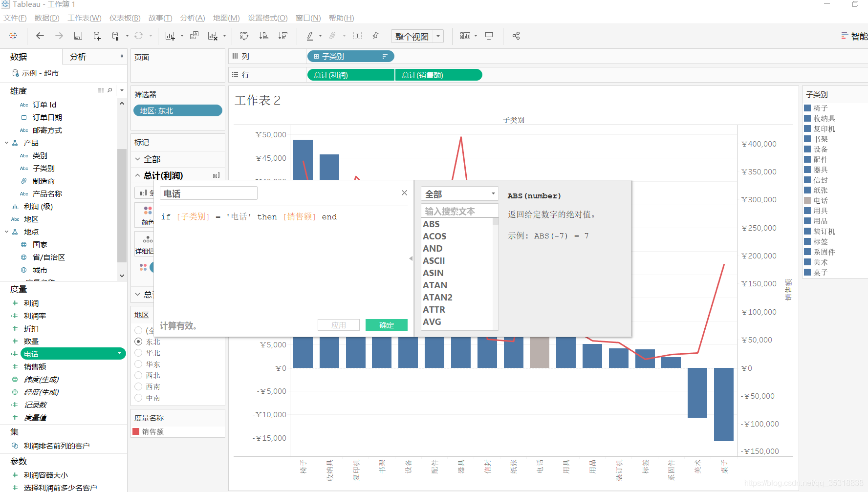Select the ATAN2 function in list
The width and height of the screenshot is (868, 492).
click(x=438, y=297)
